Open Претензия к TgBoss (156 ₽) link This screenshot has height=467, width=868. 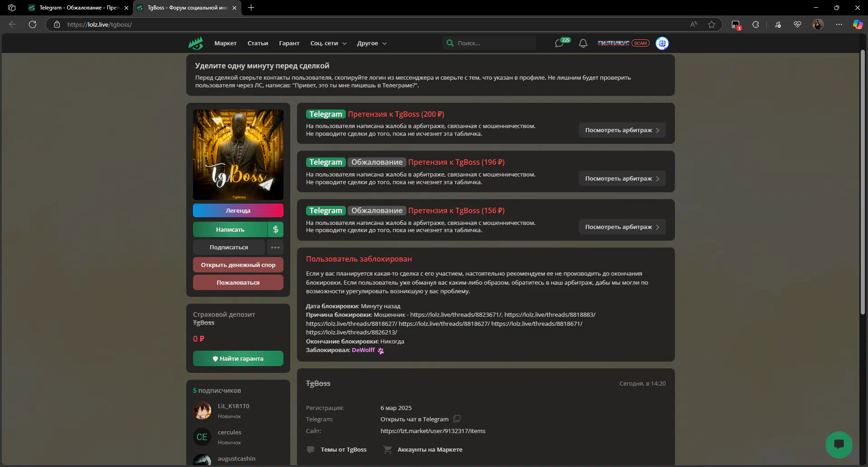coord(456,210)
